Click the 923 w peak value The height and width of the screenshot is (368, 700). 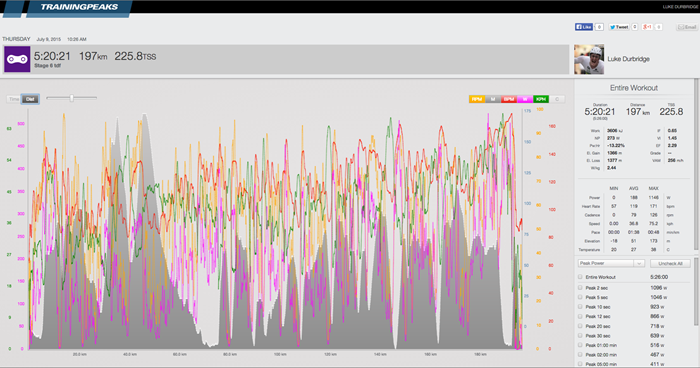tap(658, 307)
